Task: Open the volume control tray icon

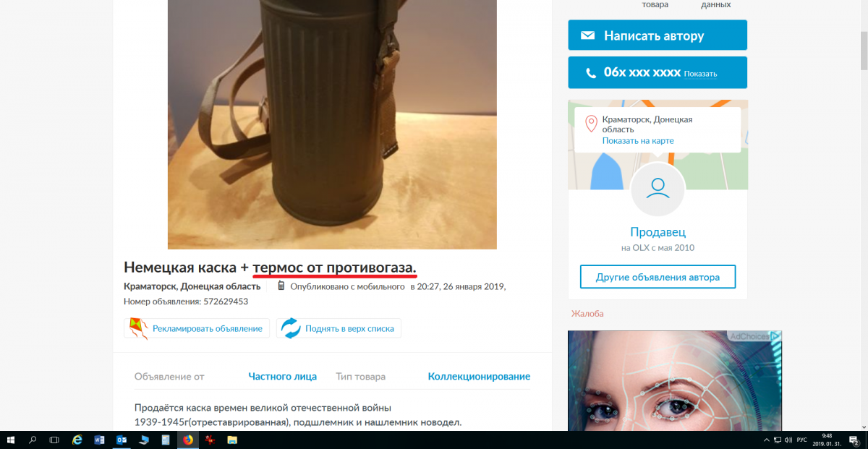Action: click(x=789, y=440)
